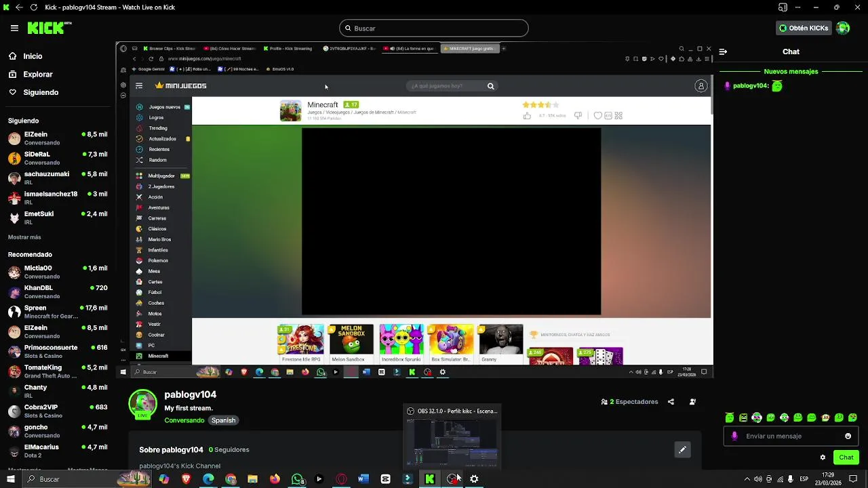Collapse the chat panel with arrow icon
Image resolution: width=868 pixels, height=488 pixels.
[723, 52]
